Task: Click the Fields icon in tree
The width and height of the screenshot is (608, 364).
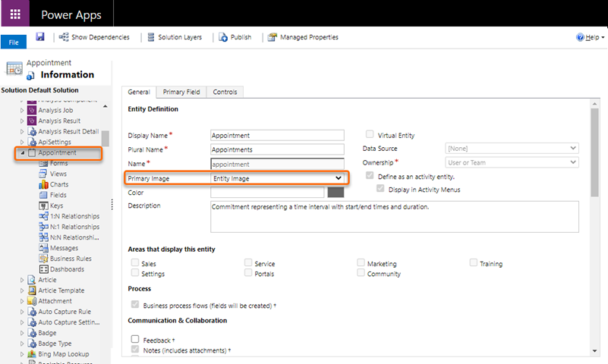Action: [43, 195]
